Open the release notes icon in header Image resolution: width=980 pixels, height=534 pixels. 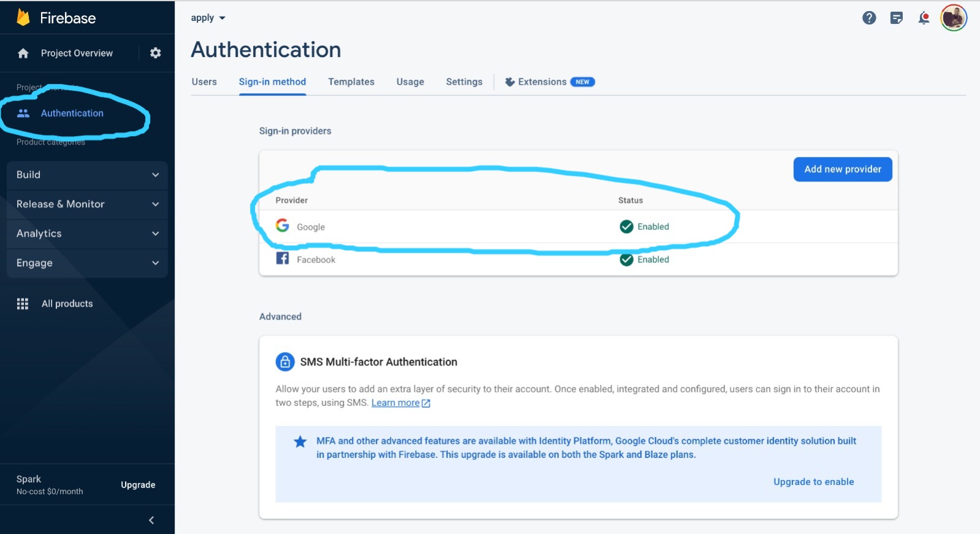[x=896, y=18]
